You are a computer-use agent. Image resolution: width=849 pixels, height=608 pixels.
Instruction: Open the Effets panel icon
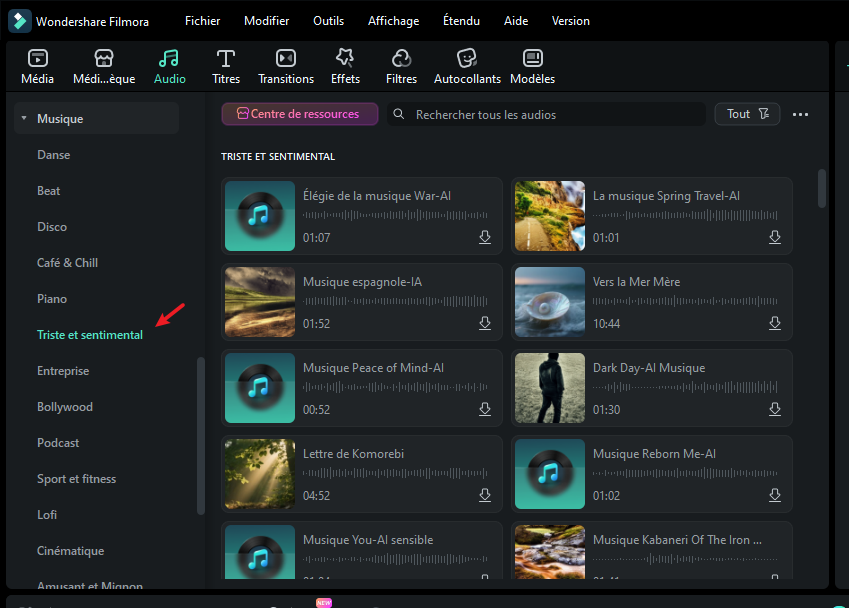tap(345, 59)
